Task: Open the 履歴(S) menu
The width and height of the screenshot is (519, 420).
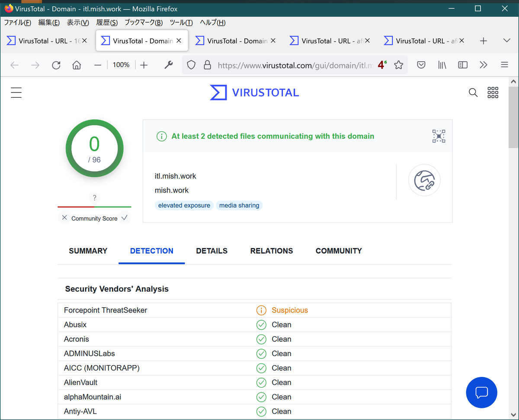Action: (107, 22)
